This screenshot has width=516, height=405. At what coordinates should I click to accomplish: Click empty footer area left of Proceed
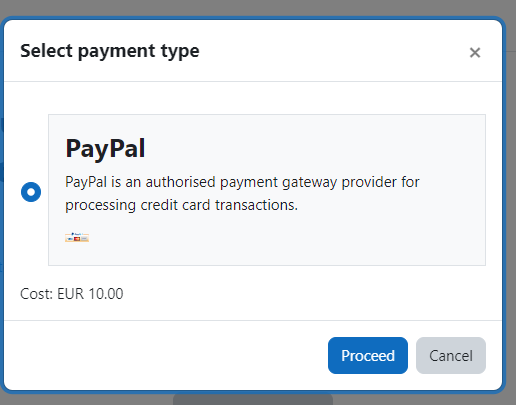167,355
